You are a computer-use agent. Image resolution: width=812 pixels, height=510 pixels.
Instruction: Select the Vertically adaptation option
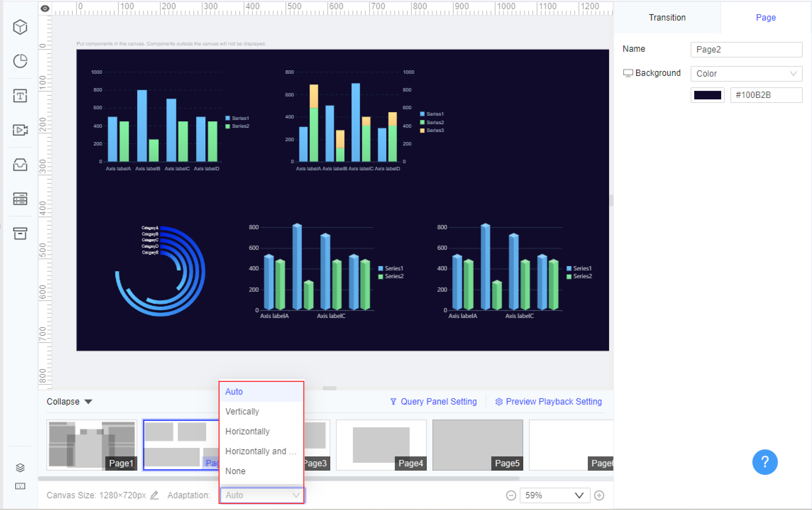(x=242, y=411)
